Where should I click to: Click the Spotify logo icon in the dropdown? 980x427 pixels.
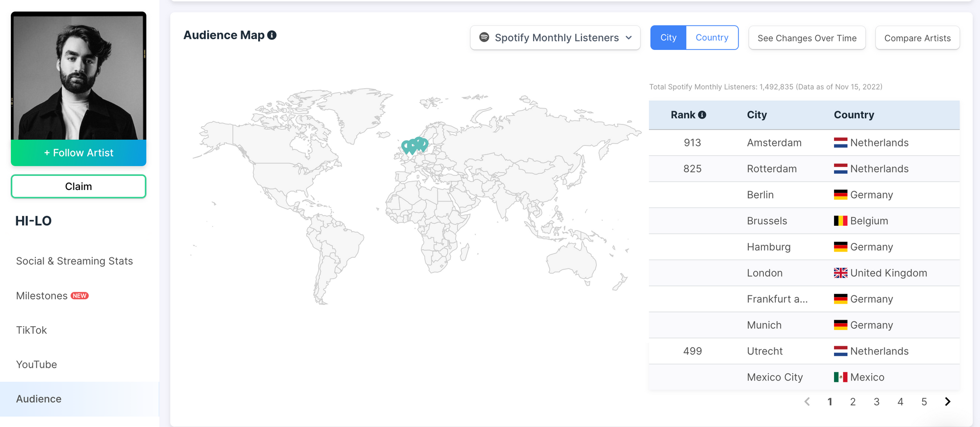(x=484, y=38)
